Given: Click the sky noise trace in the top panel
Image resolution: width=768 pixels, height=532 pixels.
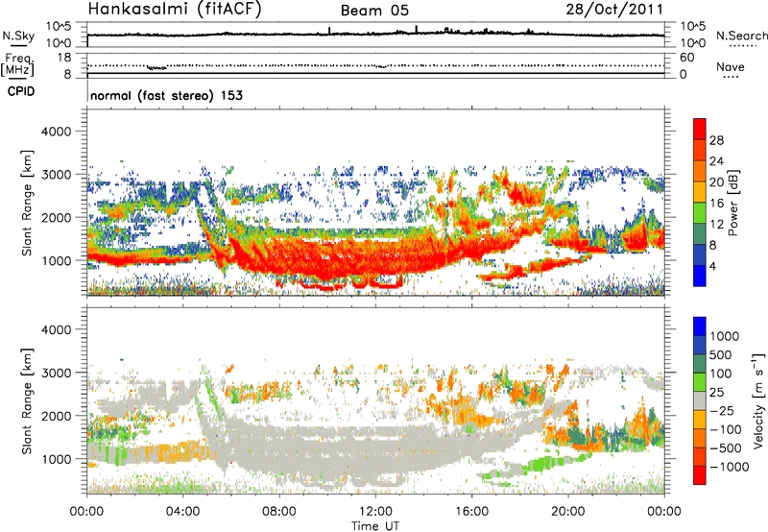Looking at the screenshot, I should click(x=375, y=35).
